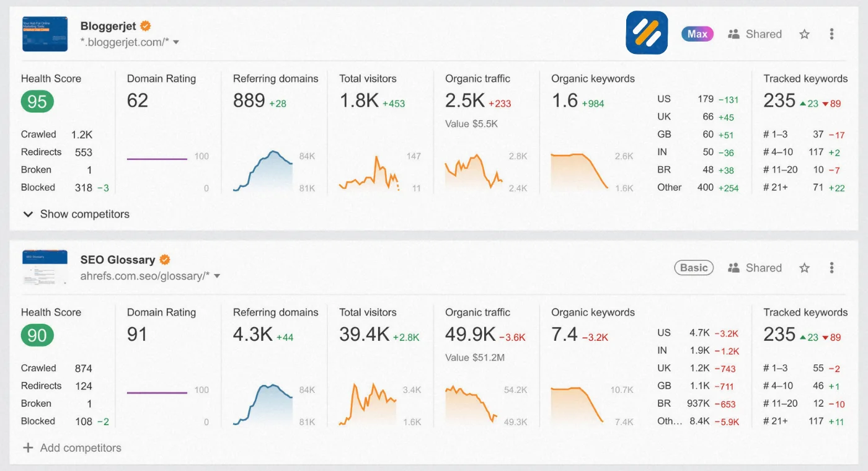Screen dimensions: 868x471
Task: Click the Value $5.5K traffic value
Action: [471, 124]
